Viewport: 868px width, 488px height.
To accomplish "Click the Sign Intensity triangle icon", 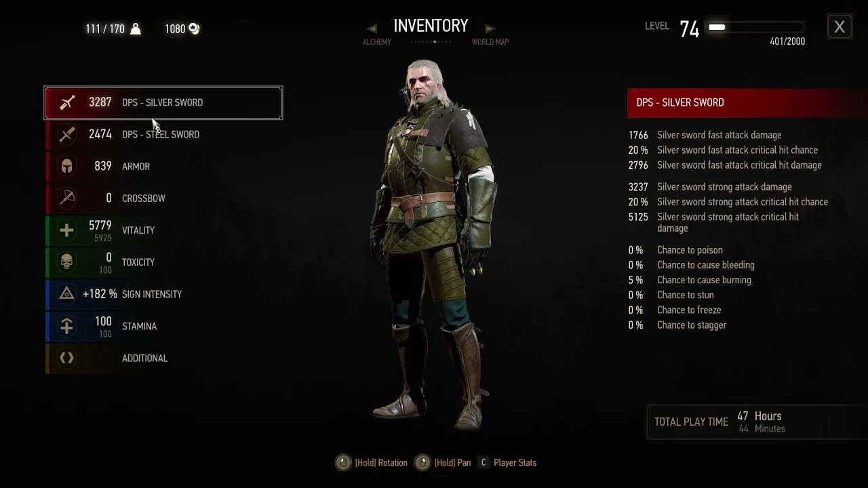I will tap(66, 294).
